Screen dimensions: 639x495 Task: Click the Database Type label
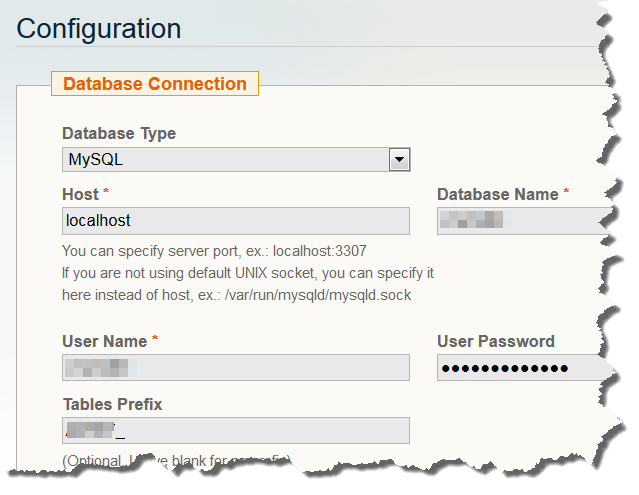[118, 134]
